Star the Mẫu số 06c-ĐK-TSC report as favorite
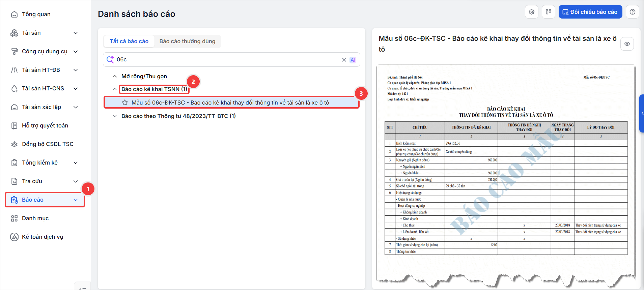 (125, 103)
